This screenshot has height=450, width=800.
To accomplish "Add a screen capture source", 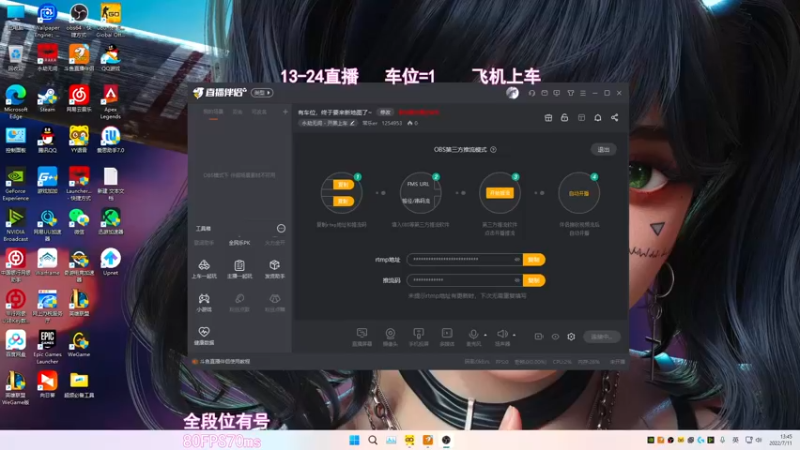I will (362, 337).
